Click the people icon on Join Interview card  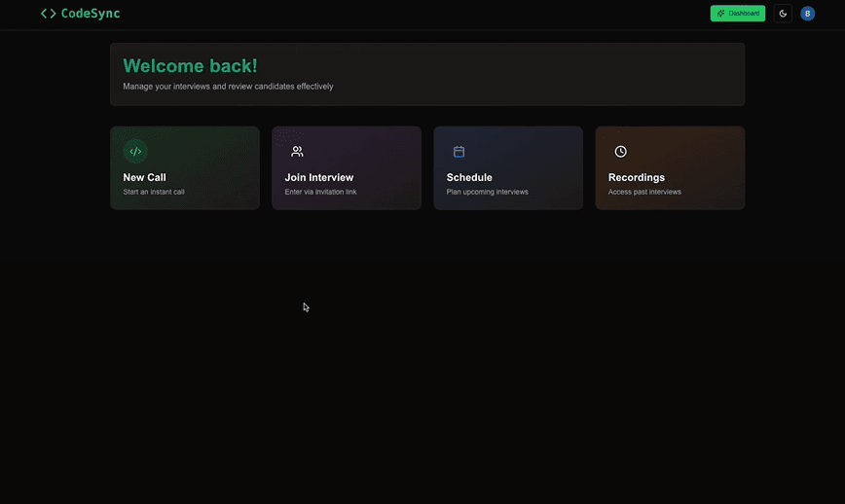coord(297,152)
